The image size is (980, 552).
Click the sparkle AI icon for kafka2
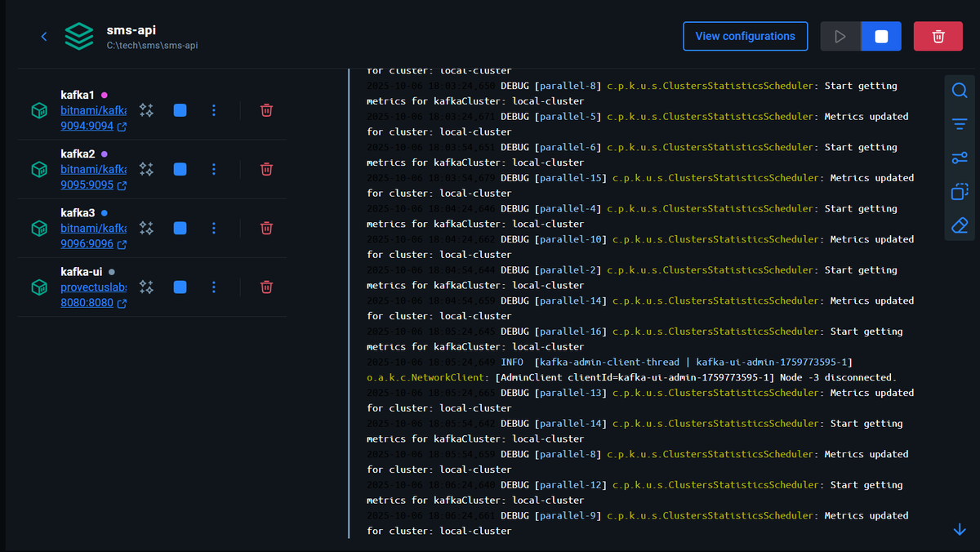pos(146,169)
